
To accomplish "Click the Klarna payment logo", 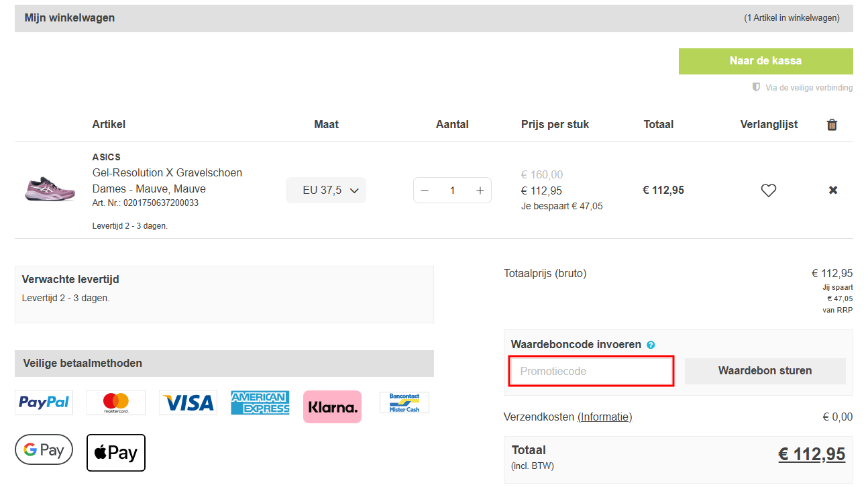I will [332, 407].
